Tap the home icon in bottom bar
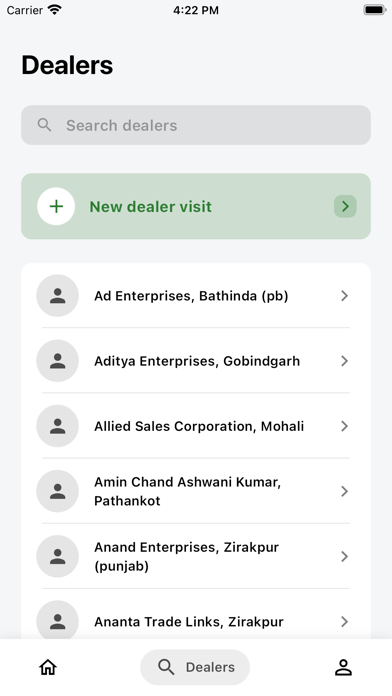The height and width of the screenshot is (696, 392). (x=48, y=667)
